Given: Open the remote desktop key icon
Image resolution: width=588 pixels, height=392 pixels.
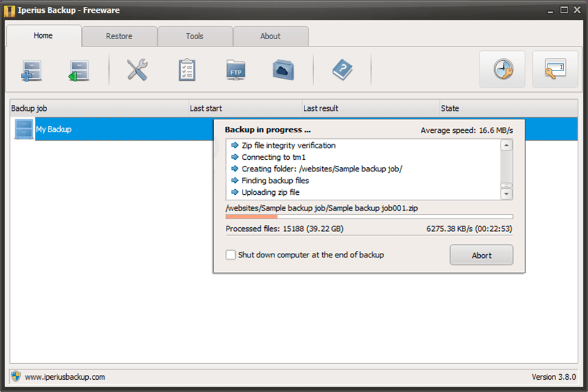Looking at the screenshot, I should (555, 69).
